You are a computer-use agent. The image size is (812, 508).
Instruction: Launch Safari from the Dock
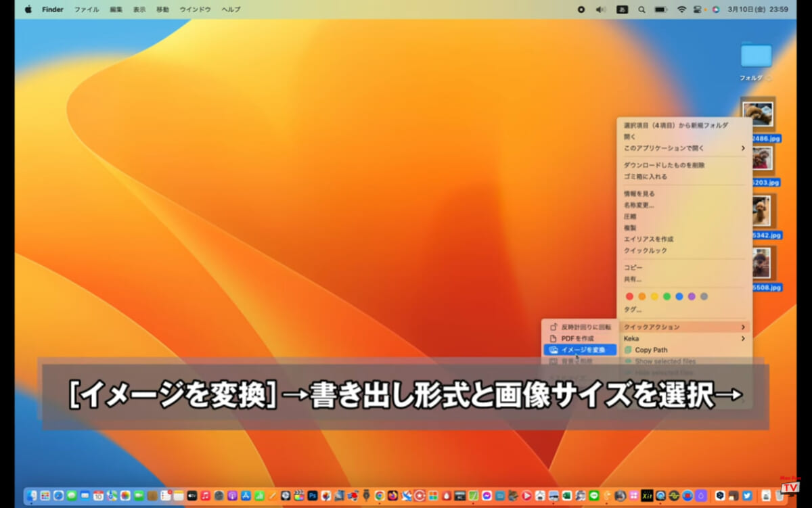coord(58,496)
